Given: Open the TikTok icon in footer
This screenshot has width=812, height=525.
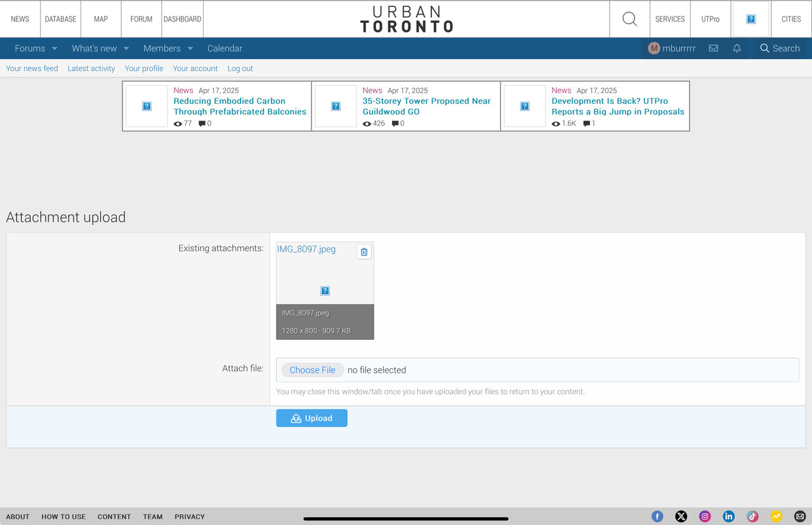Looking at the screenshot, I should 752,516.
